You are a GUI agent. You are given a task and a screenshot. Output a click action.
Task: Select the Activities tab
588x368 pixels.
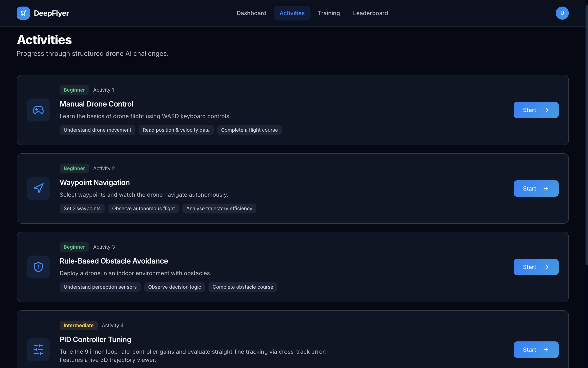tap(292, 13)
